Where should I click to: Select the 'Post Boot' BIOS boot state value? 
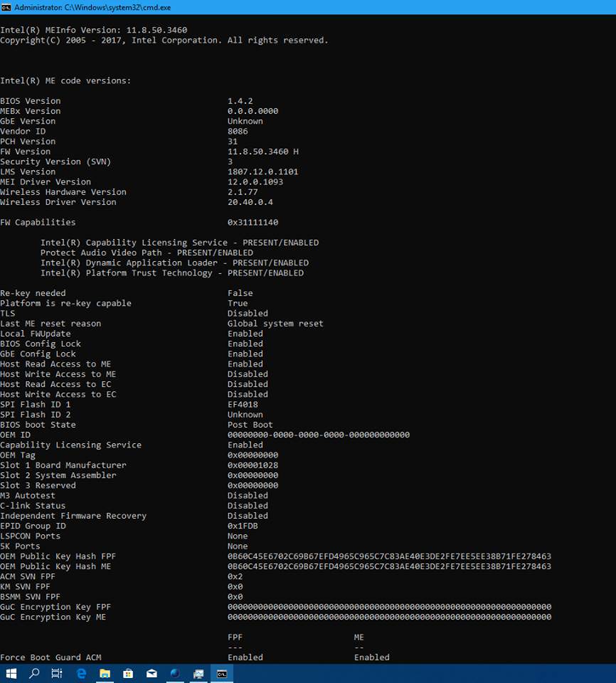coord(250,425)
